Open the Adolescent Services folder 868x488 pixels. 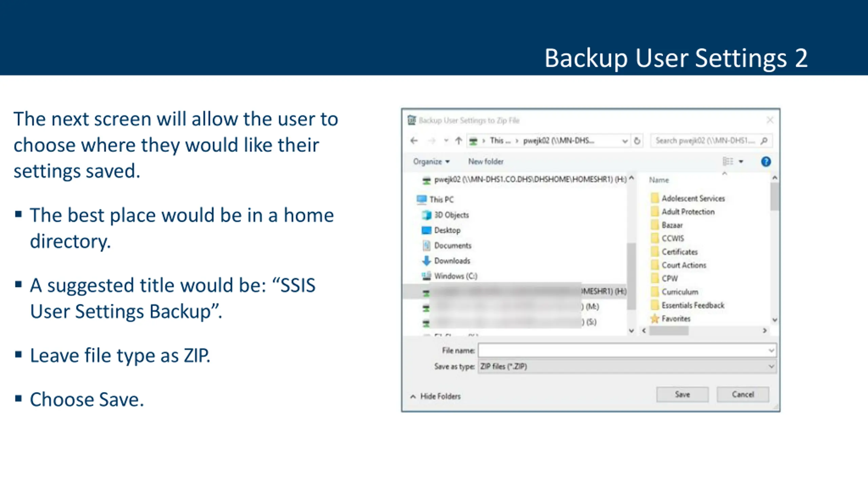click(688, 198)
